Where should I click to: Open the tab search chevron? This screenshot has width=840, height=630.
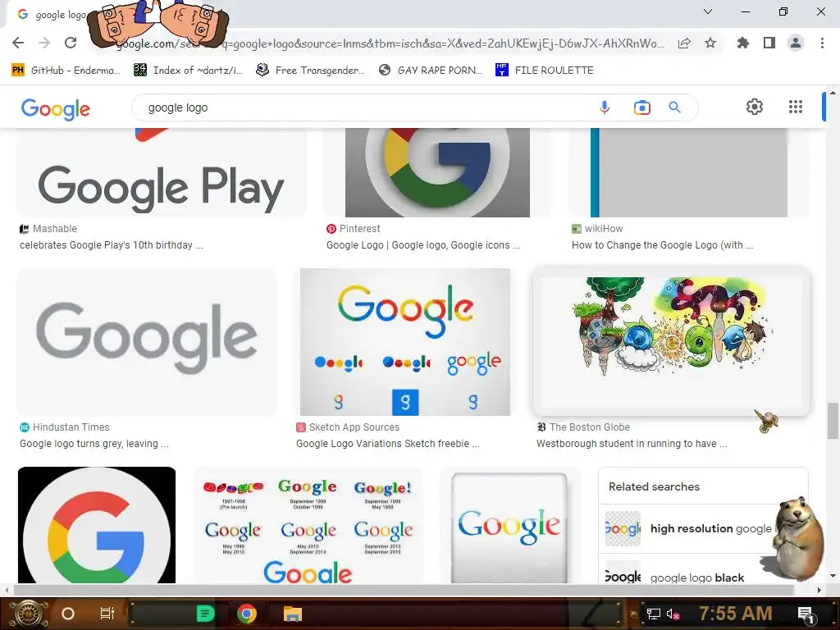708,11
